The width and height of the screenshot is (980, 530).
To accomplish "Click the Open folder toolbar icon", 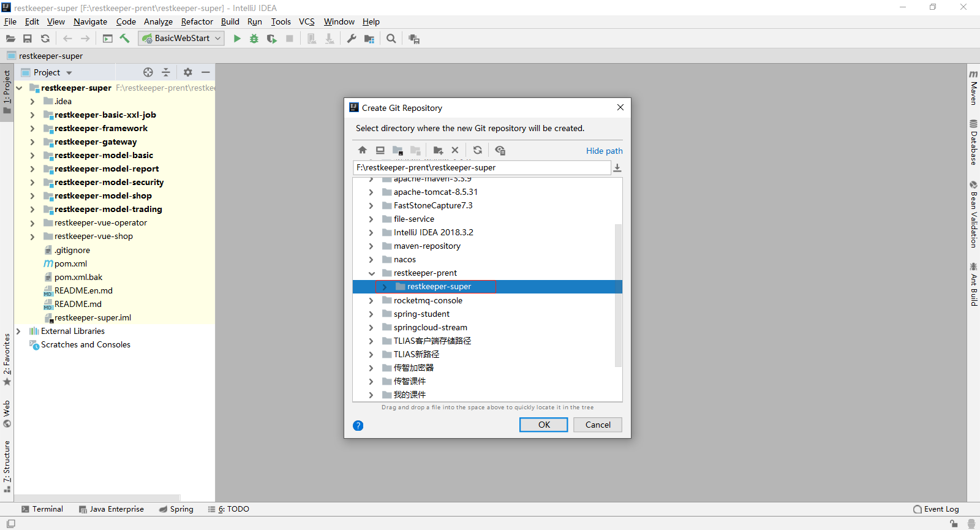I will [x=10, y=39].
